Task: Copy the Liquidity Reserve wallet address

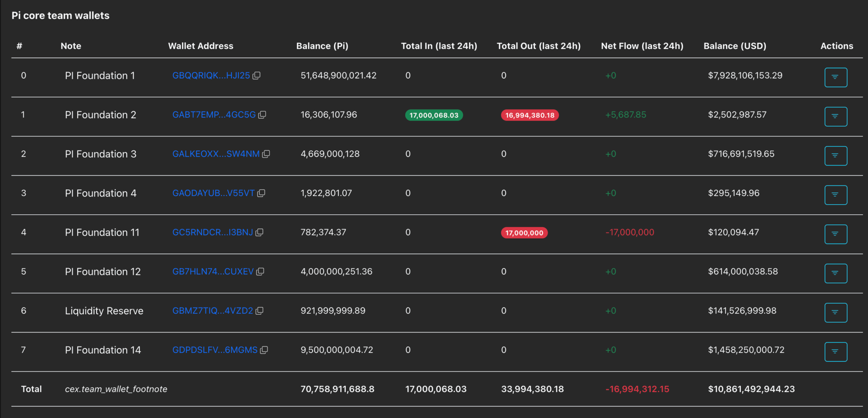Action: pyautogui.click(x=259, y=311)
